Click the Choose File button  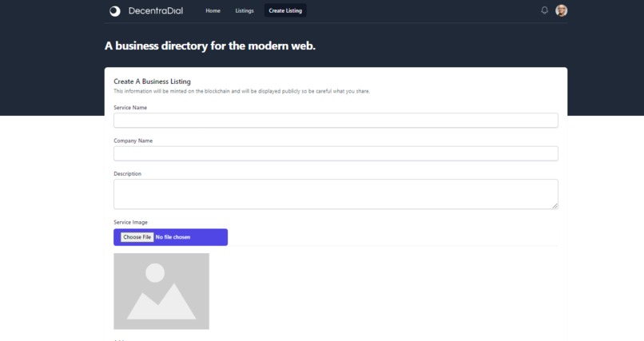pos(137,237)
